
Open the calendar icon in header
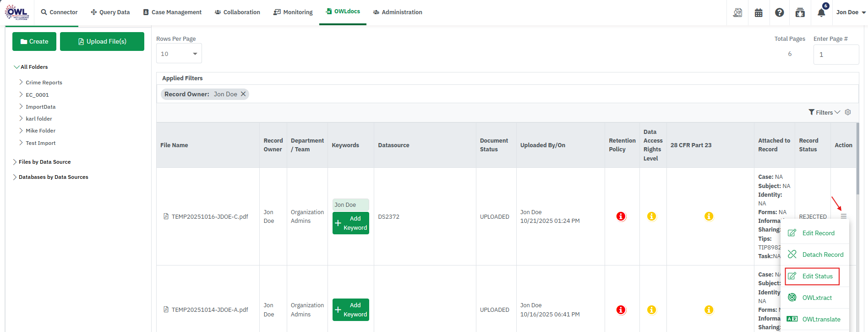point(759,13)
